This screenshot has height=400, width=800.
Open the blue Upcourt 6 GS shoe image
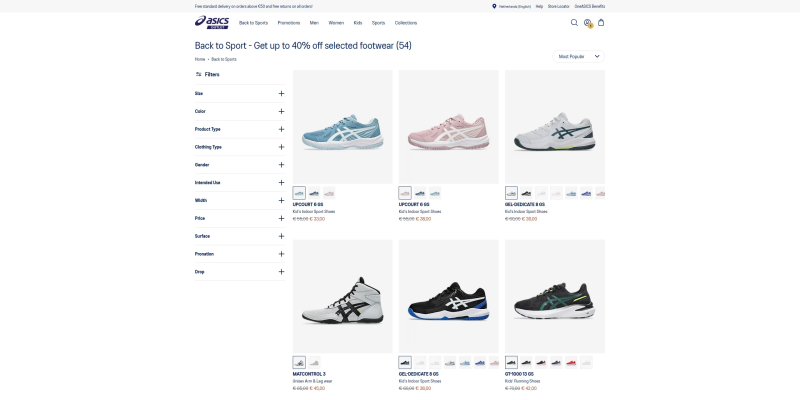343,127
